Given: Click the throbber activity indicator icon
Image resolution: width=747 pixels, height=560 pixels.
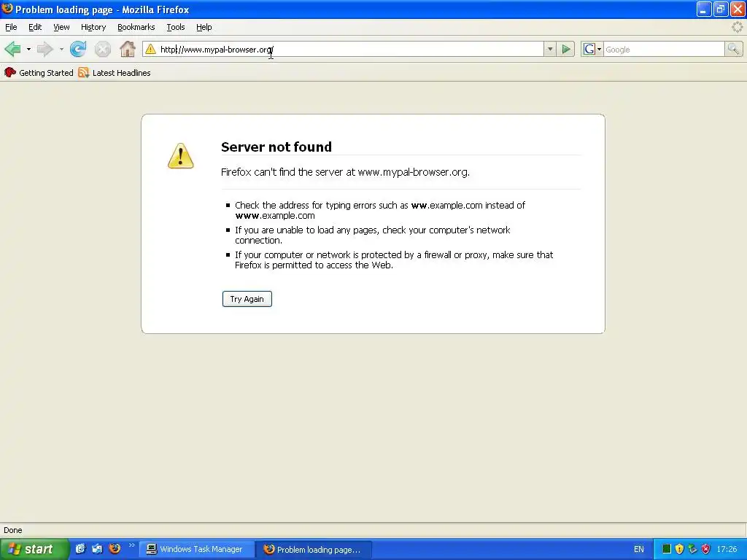Looking at the screenshot, I should point(737,27).
